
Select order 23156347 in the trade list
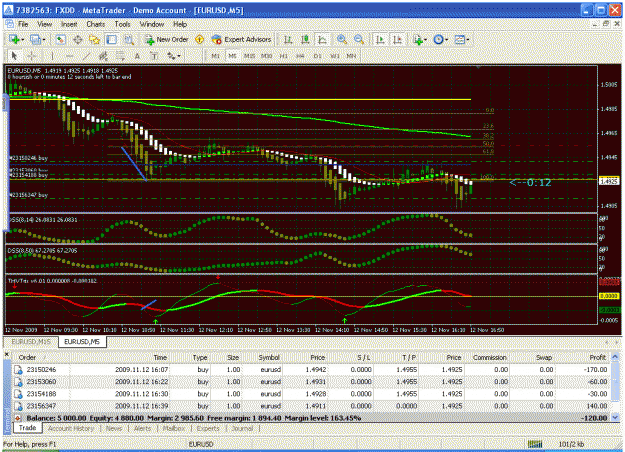point(311,406)
